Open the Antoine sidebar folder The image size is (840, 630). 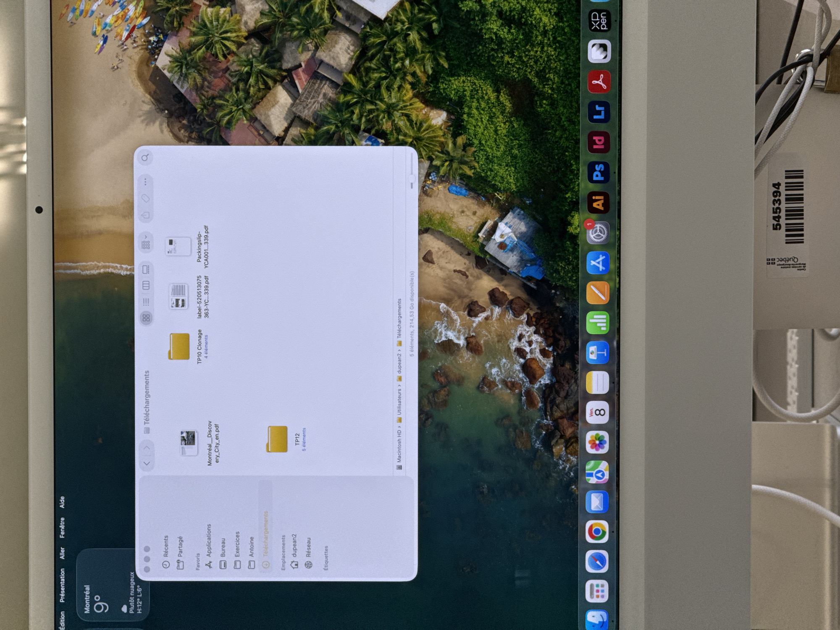251,552
